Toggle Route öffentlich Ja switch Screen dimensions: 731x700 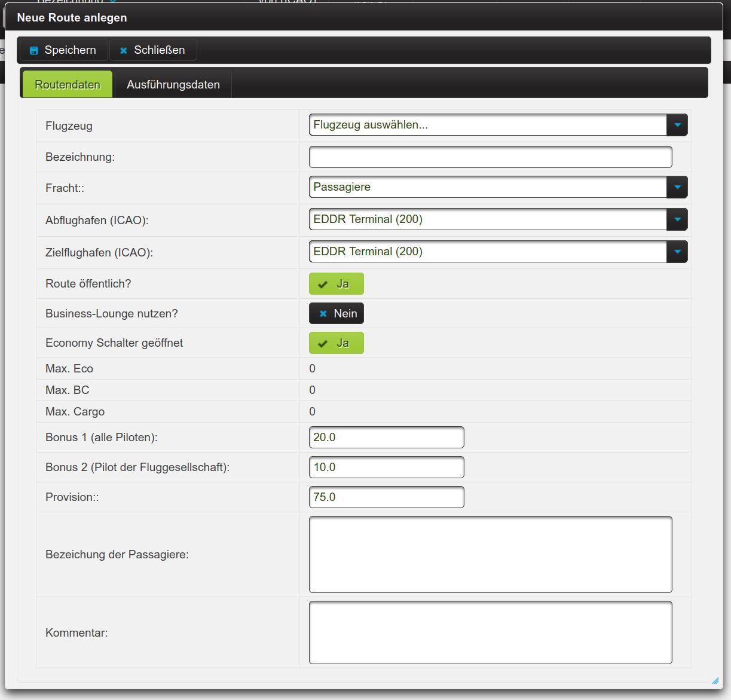[336, 284]
